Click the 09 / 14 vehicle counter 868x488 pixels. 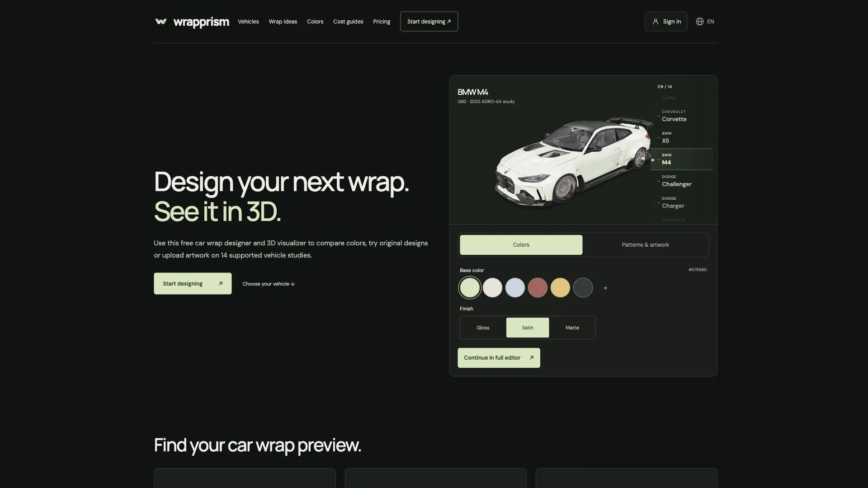click(665, 87)
